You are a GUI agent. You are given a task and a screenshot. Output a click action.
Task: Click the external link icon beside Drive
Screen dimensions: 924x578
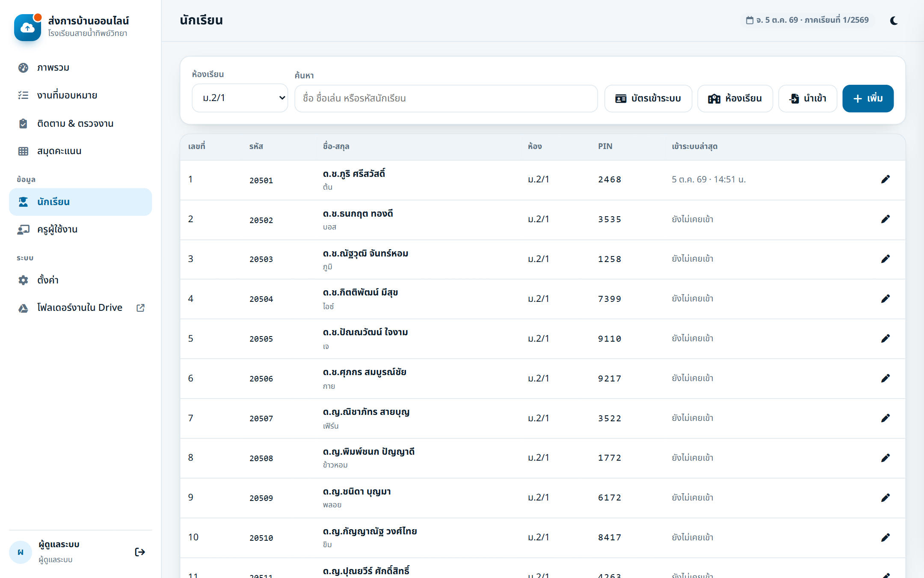coord(140,308)
